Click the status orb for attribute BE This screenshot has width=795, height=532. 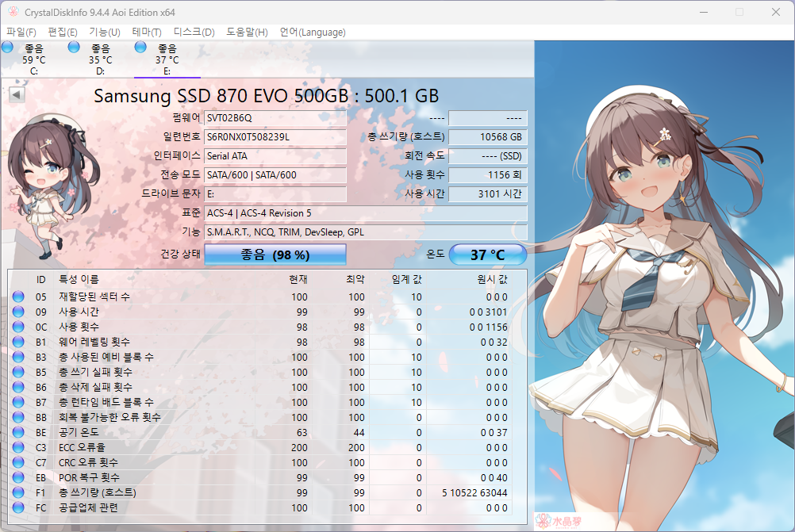click(18, 432)
